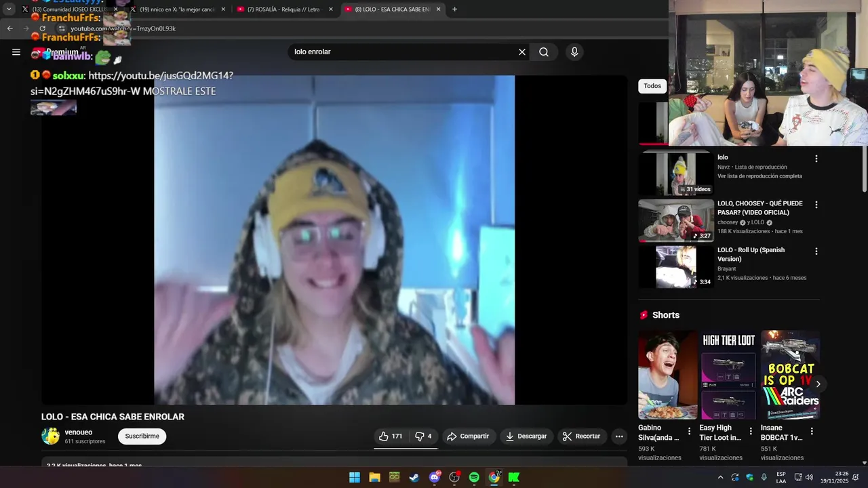Open Windows Start menu
Viewport: 868px width, 488px height.
pyautogui.click(x=355, y=477)
